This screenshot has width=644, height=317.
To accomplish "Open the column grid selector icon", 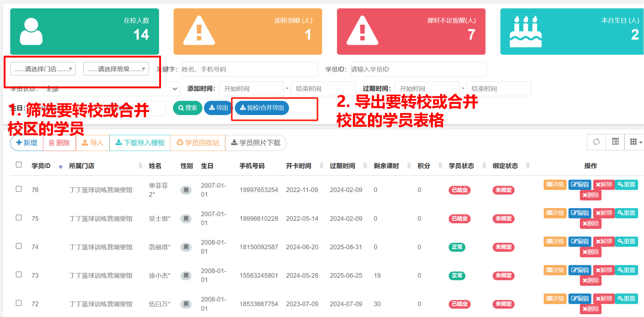I will pyautogui.click(x=634, y=142).
